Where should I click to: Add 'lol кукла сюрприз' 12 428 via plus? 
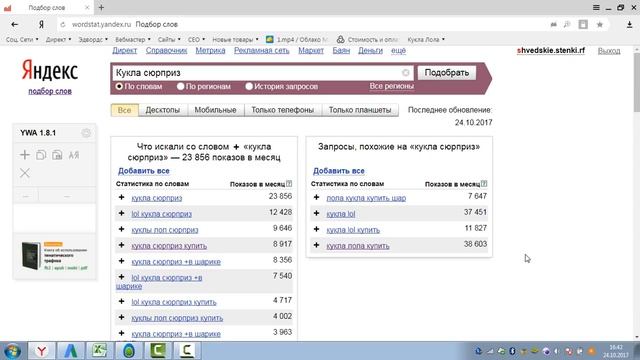[121, 213]
